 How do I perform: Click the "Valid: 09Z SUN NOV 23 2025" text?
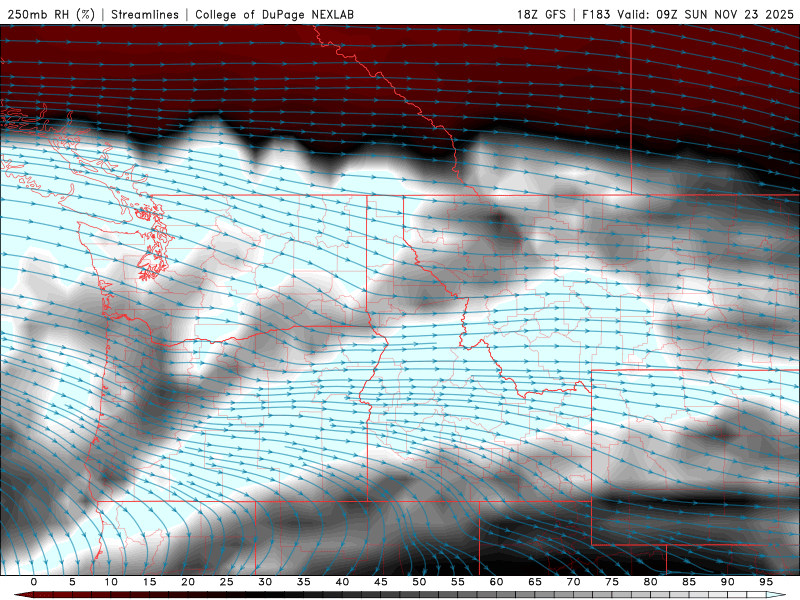click(706, 14)
